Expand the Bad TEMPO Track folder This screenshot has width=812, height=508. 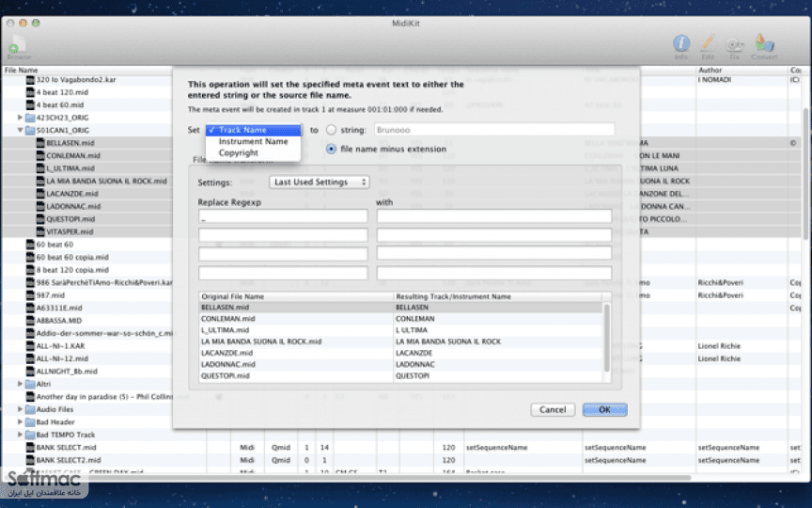20,435
